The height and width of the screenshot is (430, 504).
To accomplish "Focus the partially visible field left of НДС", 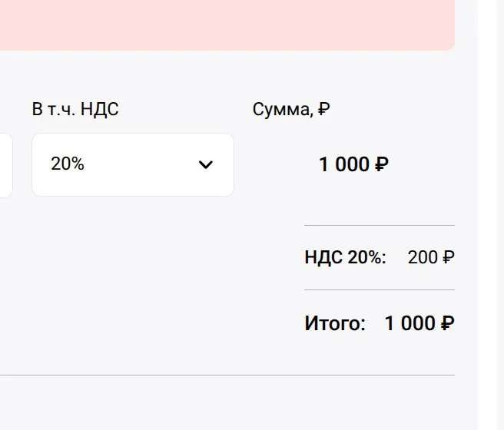I will pyautogui.click(x=5, y=164).
